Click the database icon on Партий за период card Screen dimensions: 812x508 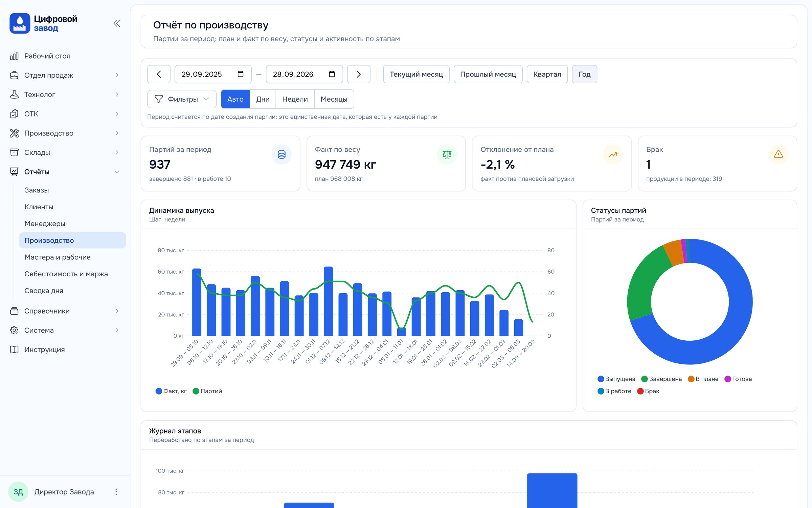[281, 154]
